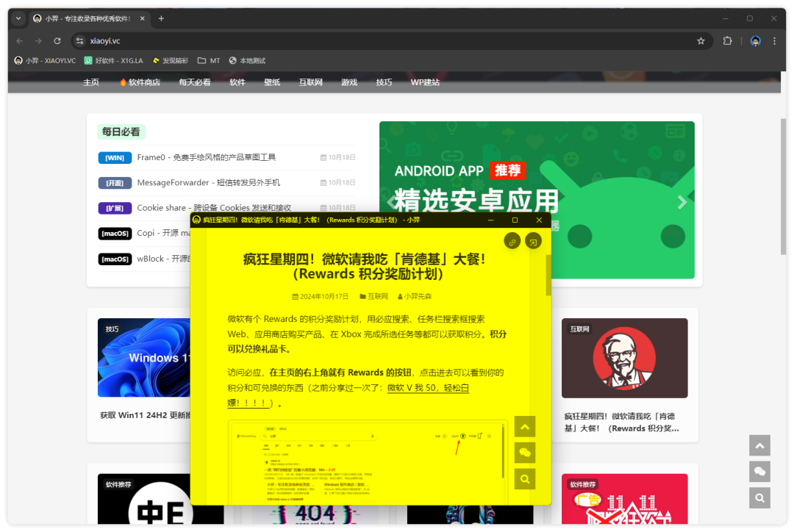View site information icon in address bar
The height and width of the screenshot is (532, 794).
click(x=79, y=41)
